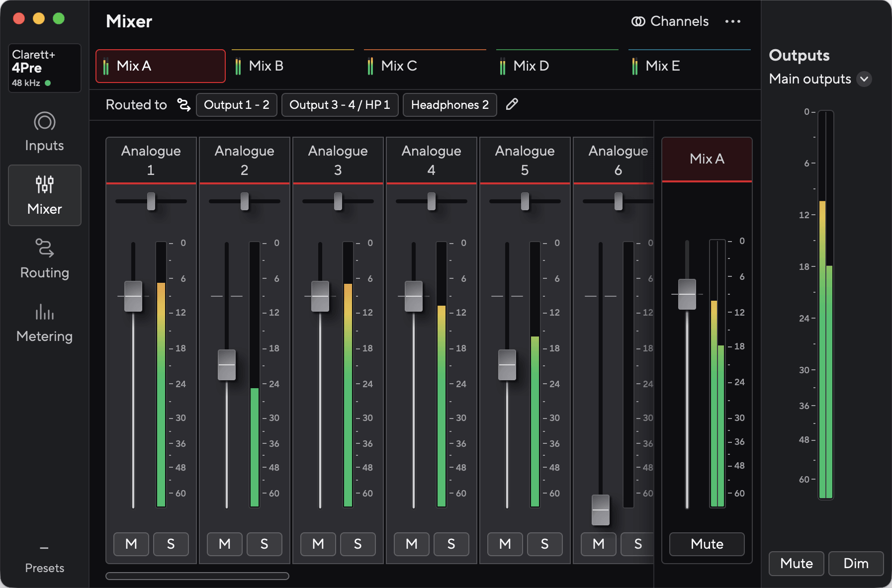Switch to the Mix D tab
The height and width of the screenshot is (588, 892).
(557, 66)
